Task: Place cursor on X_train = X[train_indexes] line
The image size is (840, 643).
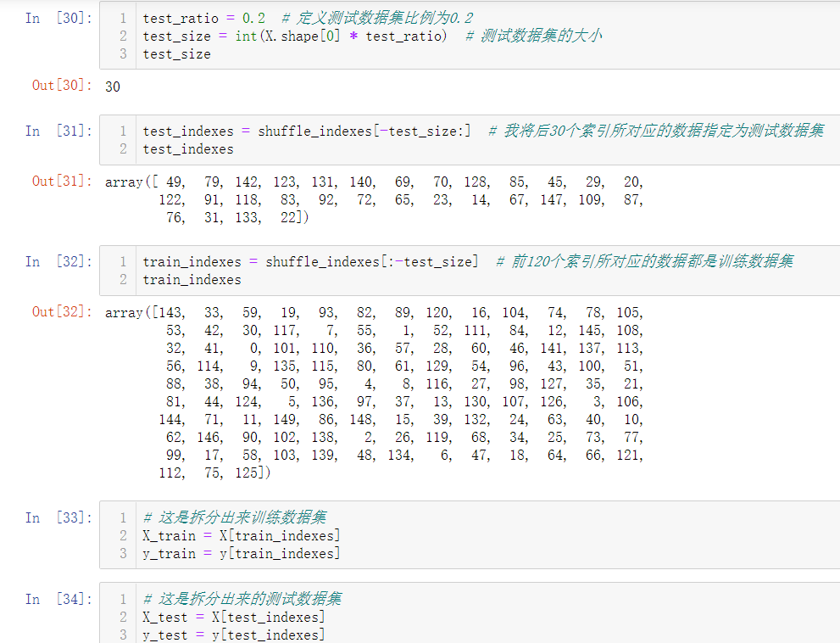Action: (x=241, y=536)
